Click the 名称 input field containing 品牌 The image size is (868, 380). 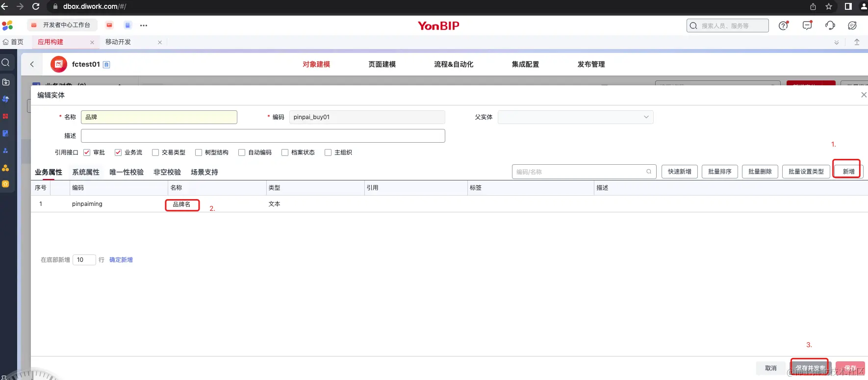[x=159, y=117]
